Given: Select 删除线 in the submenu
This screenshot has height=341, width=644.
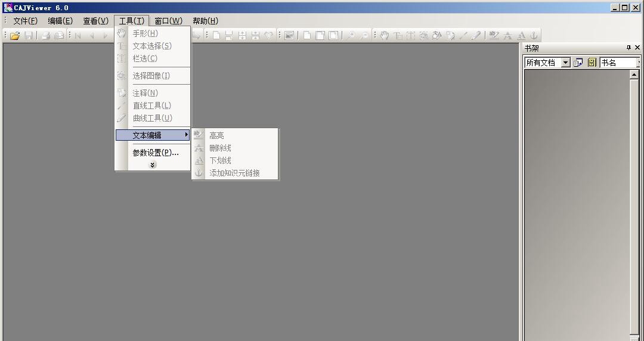Looking at the screenshot, I should tap(235, 148).
